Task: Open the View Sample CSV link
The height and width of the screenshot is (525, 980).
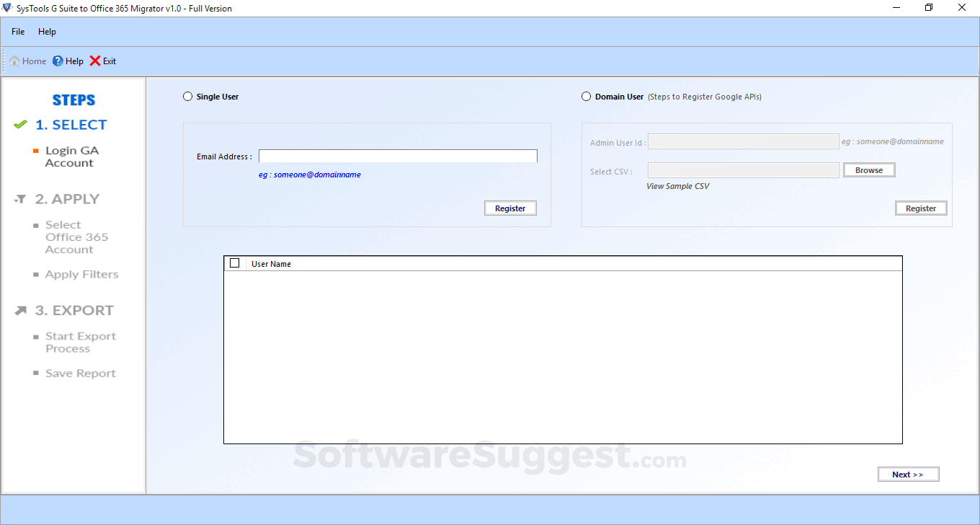Action: point(677,186)
